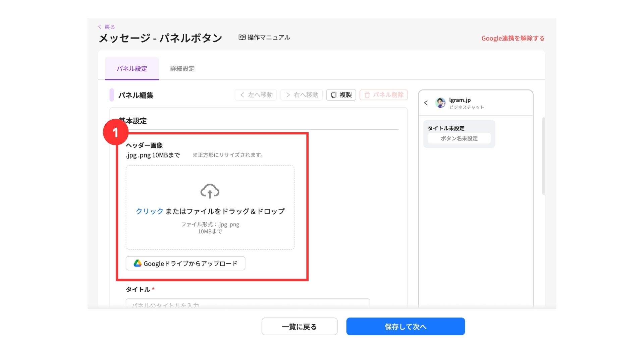Click the operation manual book icon
The image size is (644, 362).
[x=242, y=38]
